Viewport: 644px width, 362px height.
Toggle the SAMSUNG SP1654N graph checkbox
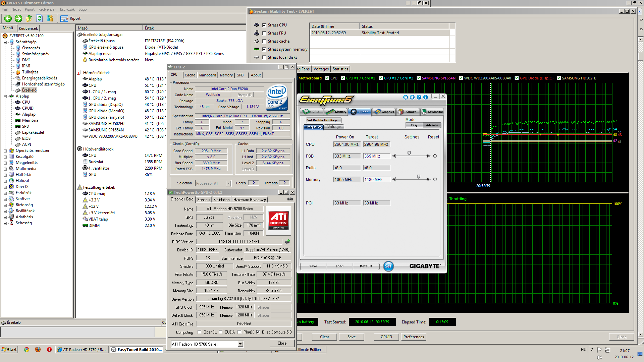click(419, 78)
